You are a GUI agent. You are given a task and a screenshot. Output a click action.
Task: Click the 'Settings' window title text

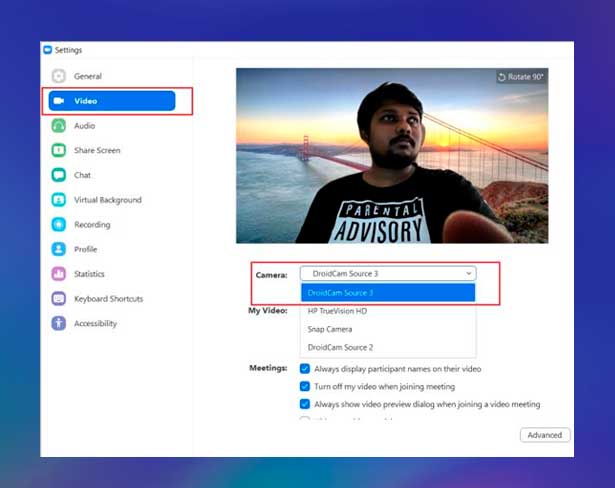pos(68,50)
